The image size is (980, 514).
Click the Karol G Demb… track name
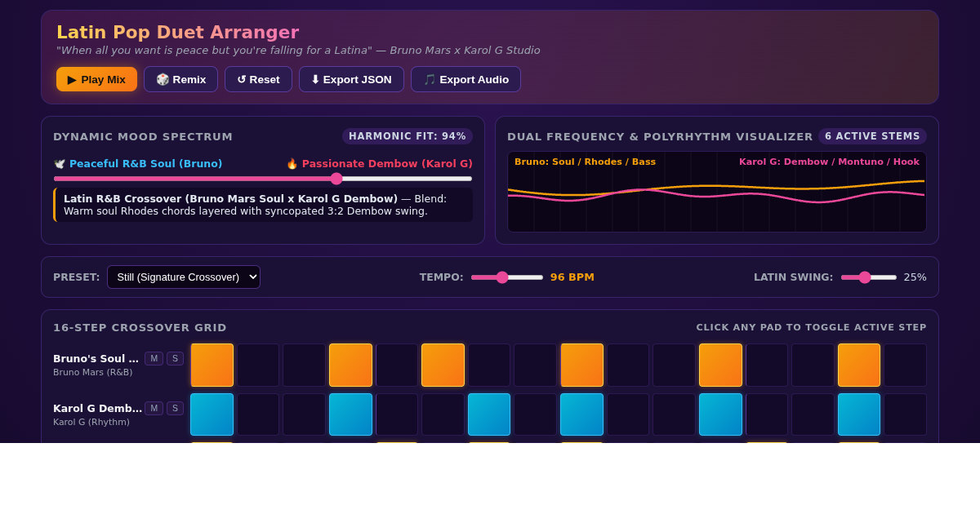click(x=97, y=408)
